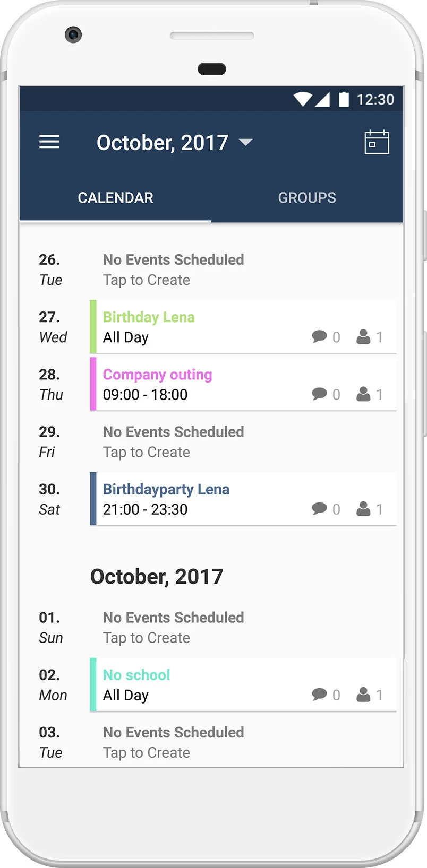Tap the October, 2017 title in header

tap(163, 143)
